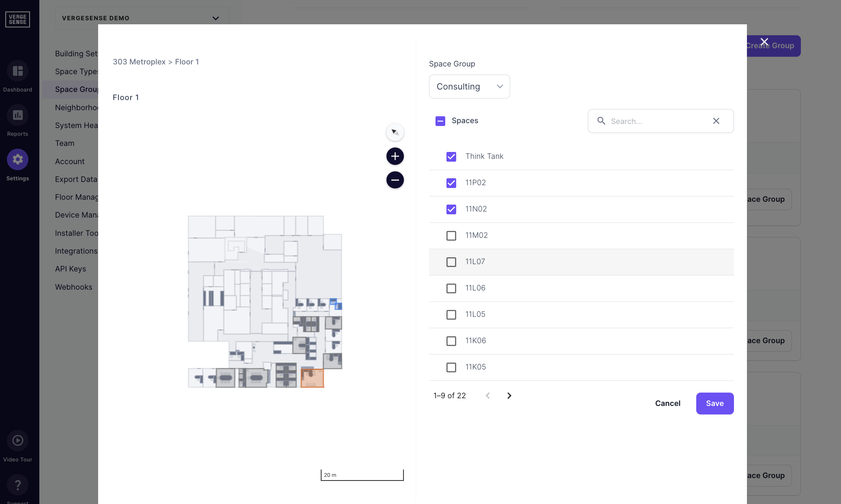This screenshot has height=504, width=841.
Task: Open the Dashboard icon in sidebar
Action: pyautogui.click(x=17, y=71)
